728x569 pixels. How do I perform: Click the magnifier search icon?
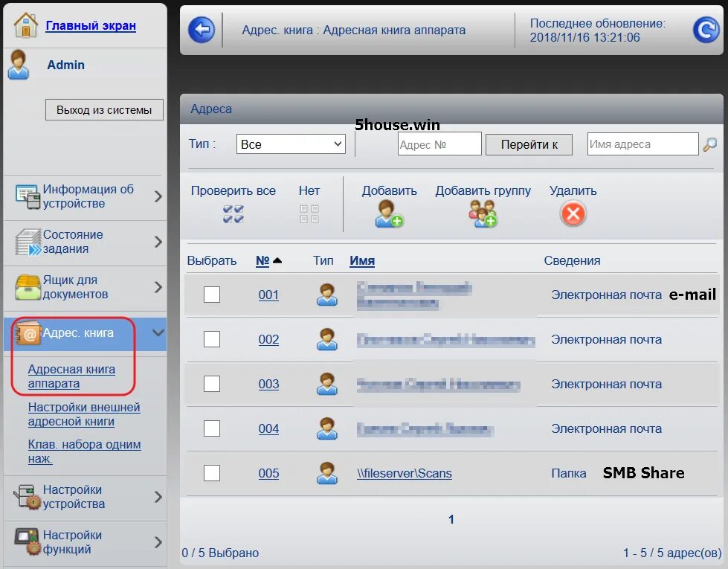pyautogui.click(x=710, y=144)
